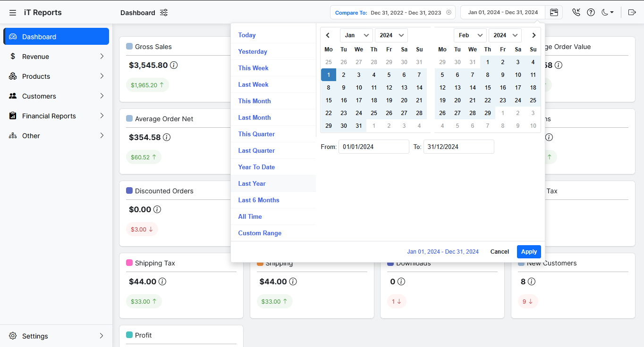Click the calendar icon beside date range
644x347 pixels.
click(554, 12)
